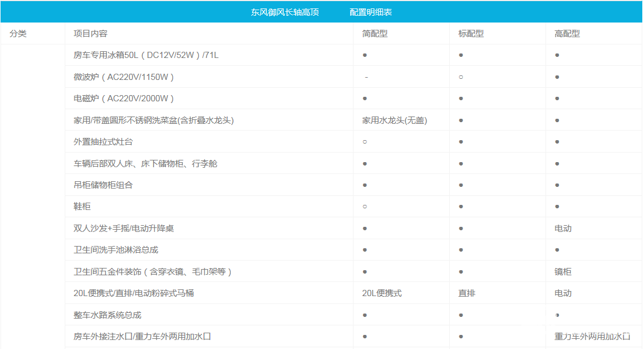Click dash mark for 微波炉 under 简配型
The width and height of the screenshot is (644, 349).
pos(366,77)
